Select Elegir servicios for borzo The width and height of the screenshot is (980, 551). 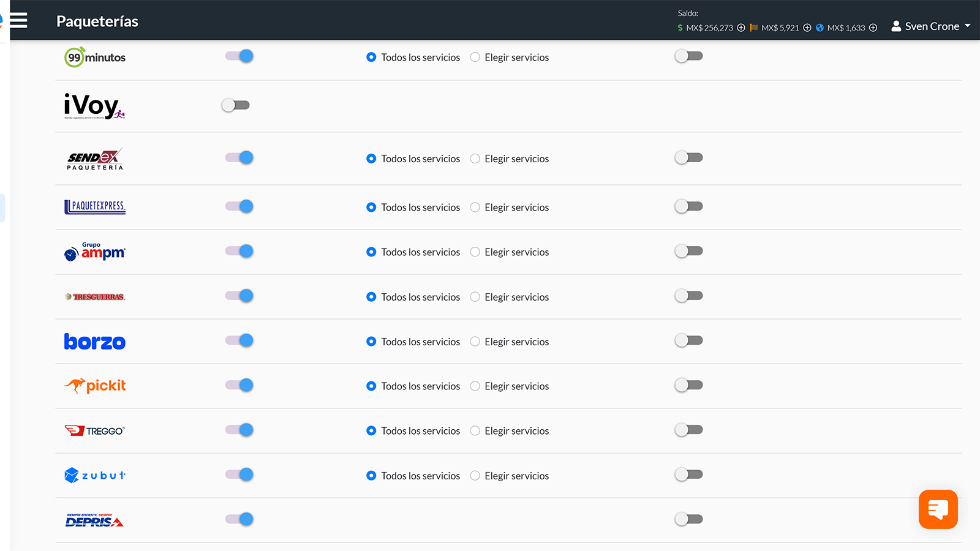[x=475, y=342]
